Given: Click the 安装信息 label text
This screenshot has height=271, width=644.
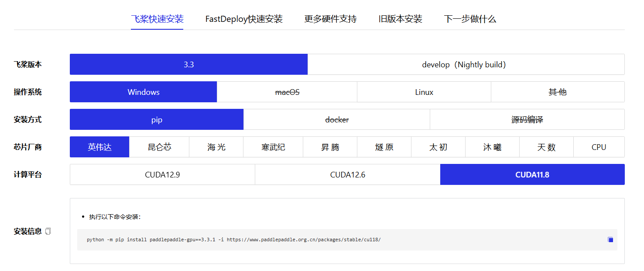Looking at the screenshot, I should point(28,231).
